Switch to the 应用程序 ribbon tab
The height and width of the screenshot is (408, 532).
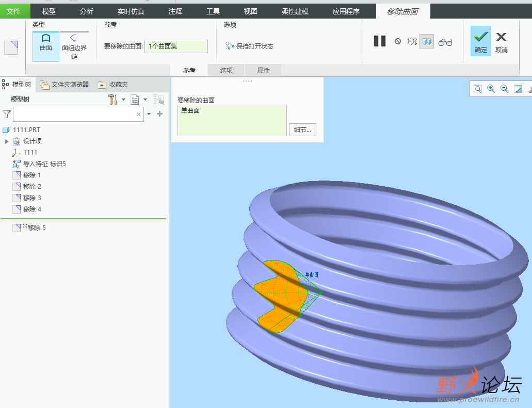(346, 11)
